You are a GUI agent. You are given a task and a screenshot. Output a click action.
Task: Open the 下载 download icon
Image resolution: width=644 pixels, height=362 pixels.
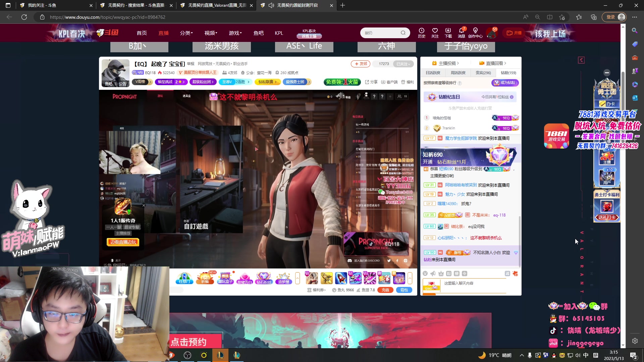pos(448,33)
